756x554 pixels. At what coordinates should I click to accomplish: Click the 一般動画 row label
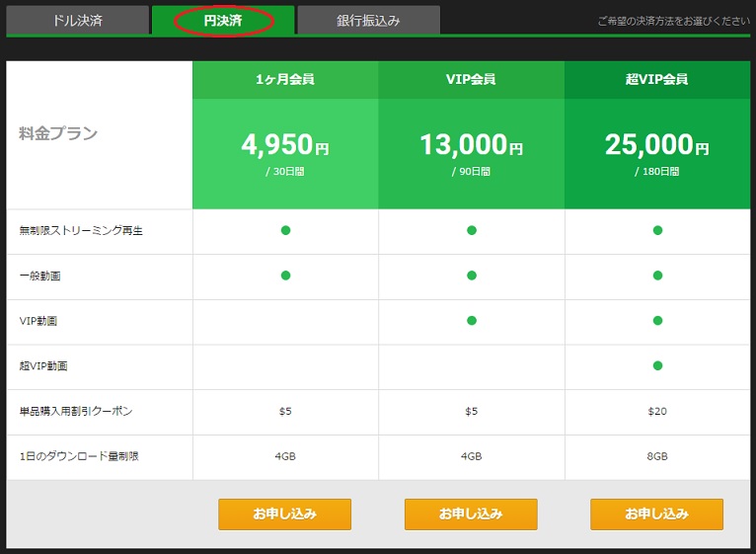pos(40,277)
